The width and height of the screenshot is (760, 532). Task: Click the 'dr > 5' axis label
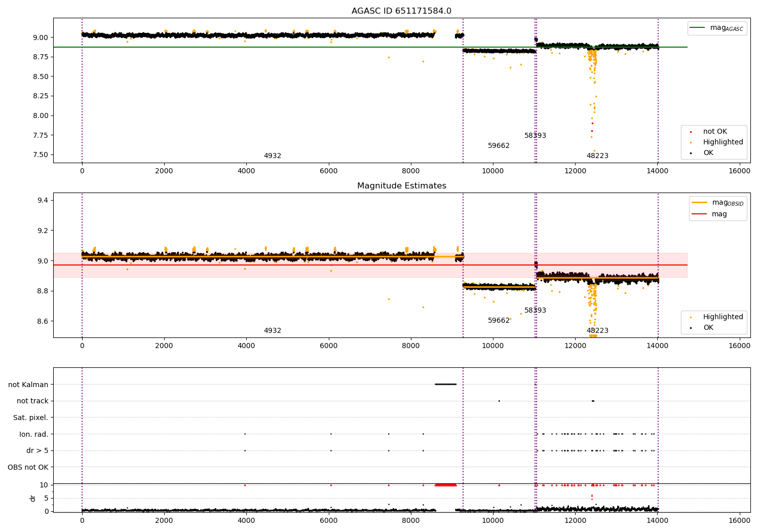(x=37, y=451)
